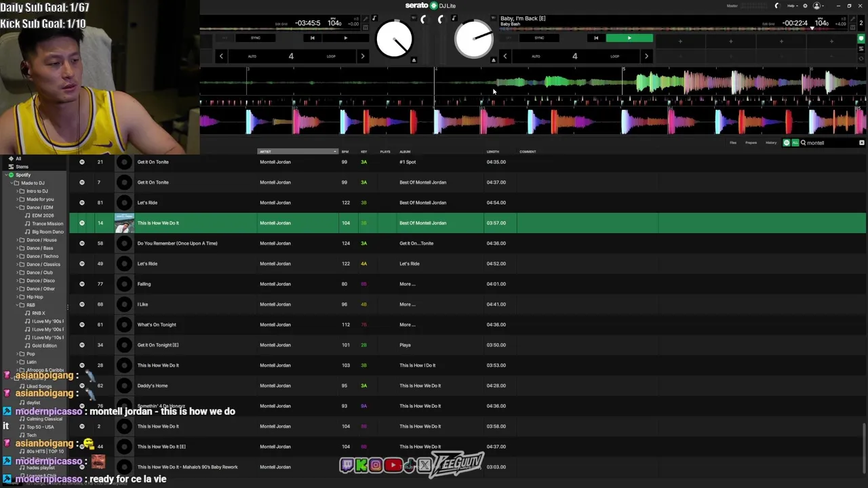Screen dimensions: 868x488
Task: Open the Files panel tab
Action: (733, 143)
